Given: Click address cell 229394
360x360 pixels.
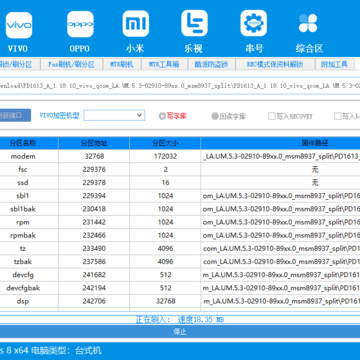Looking at the screenshot, I should (x=94, y=196).
